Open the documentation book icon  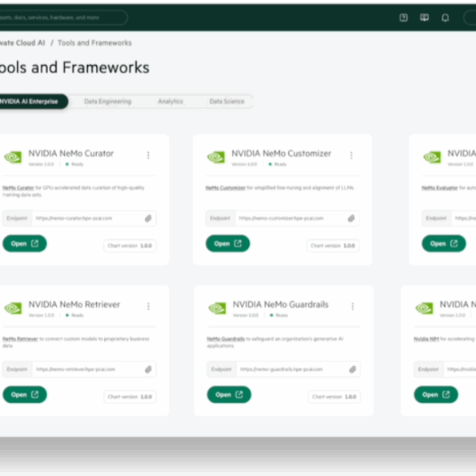(x=425, y=18)
